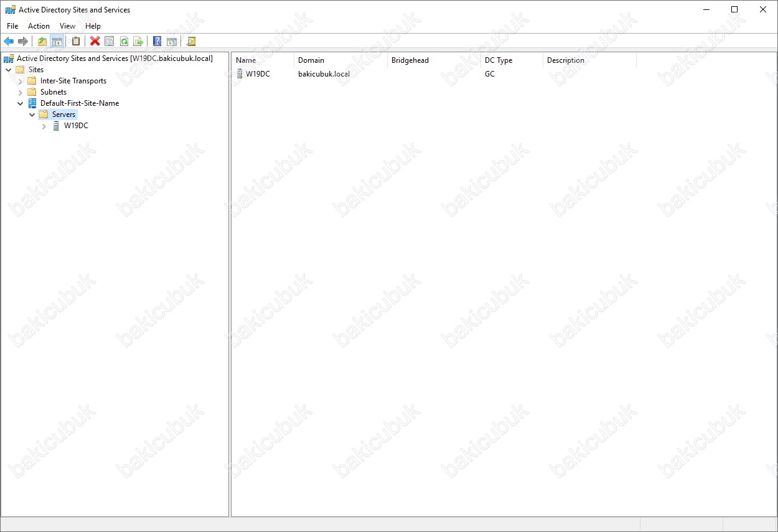Viewport: 778px width, 532px height.
Task: Select Sites in the tree
Action: (x=36, y=70)
